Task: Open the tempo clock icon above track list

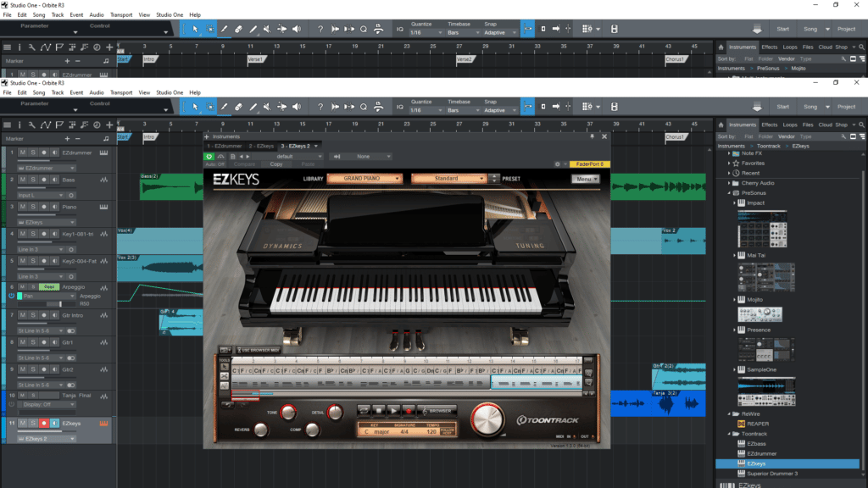Action: pos(97,125)
